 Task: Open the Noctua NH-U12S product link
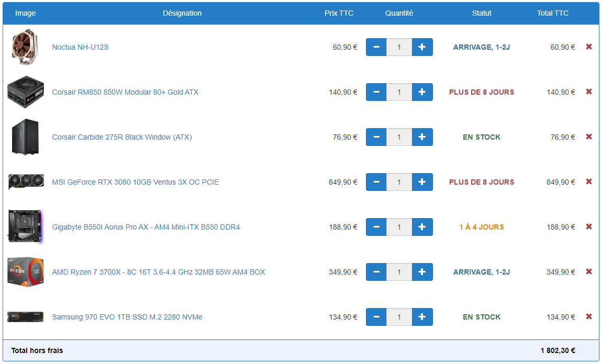point(81,47)
